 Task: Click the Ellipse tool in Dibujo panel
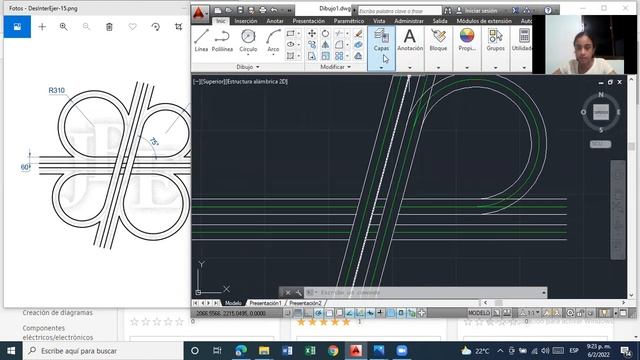click(291, 44)
